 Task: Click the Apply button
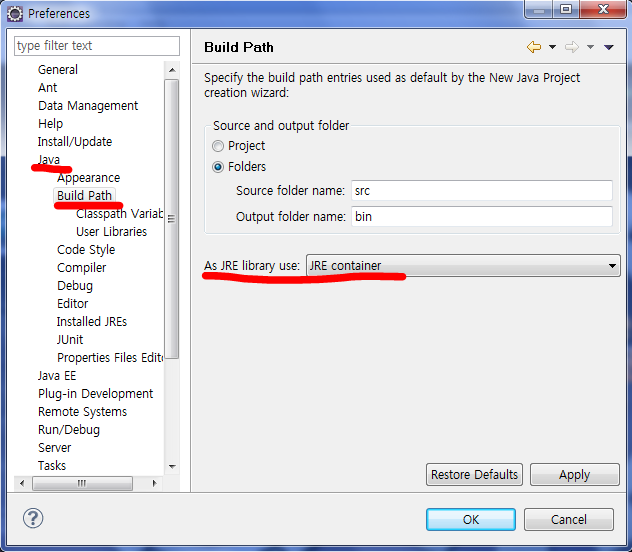(x=575, y=475)
